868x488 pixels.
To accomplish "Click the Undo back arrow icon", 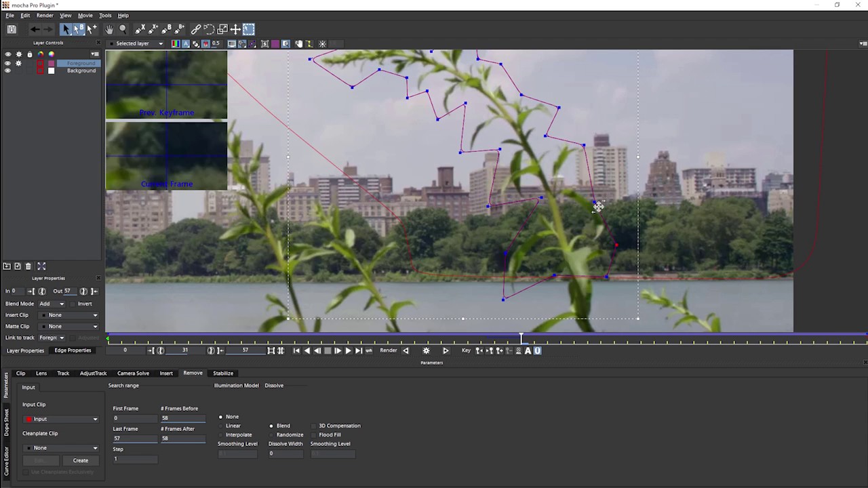I will coord(35,29).
